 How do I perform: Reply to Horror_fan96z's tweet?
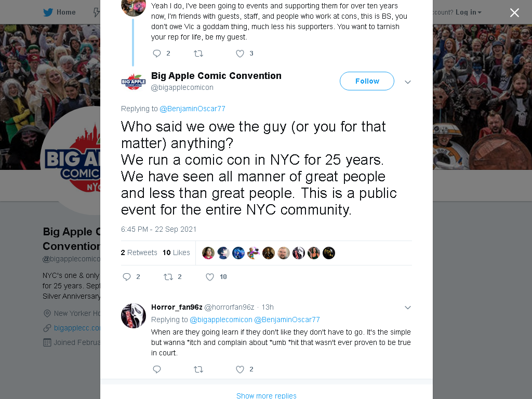pyautogui.click(x=157, y=369)
